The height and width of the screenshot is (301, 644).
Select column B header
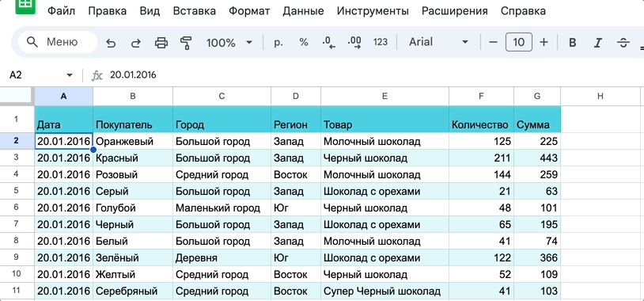(133, 96)
